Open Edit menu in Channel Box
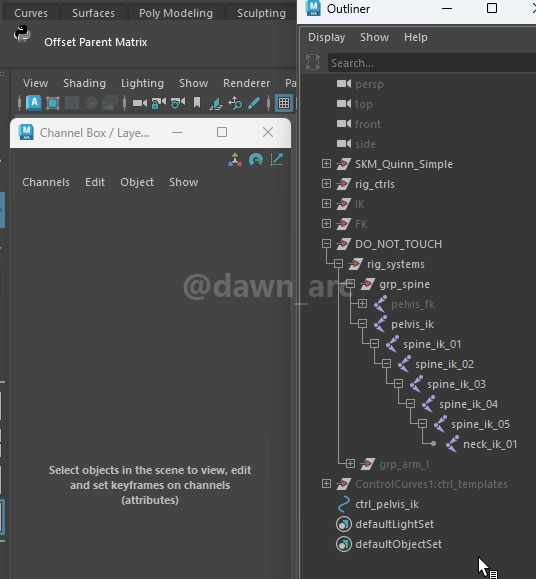 click(x=95, y=182)
